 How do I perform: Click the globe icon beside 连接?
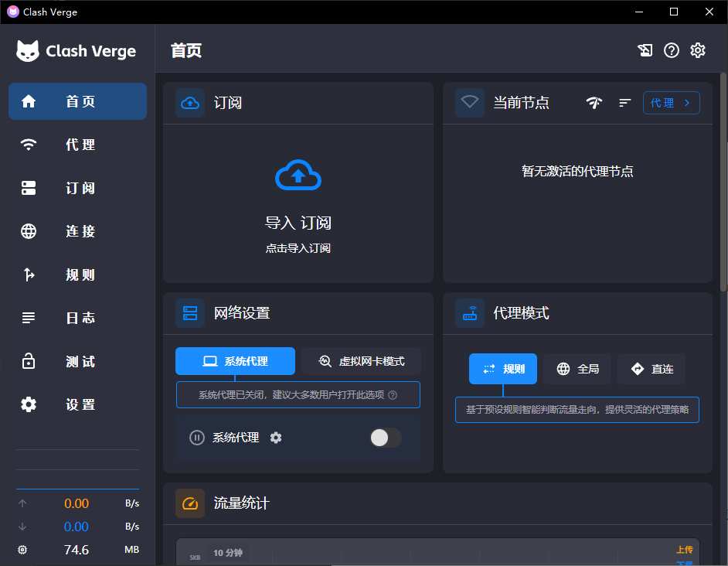click(x=29, y=231)
